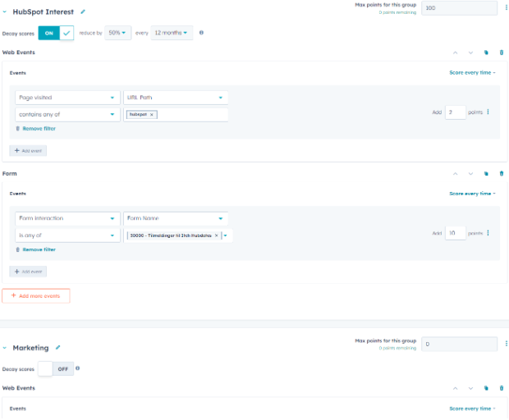Change Score every time for Marketing Web Events
509x420 pixels.
[x=472, y=409]
